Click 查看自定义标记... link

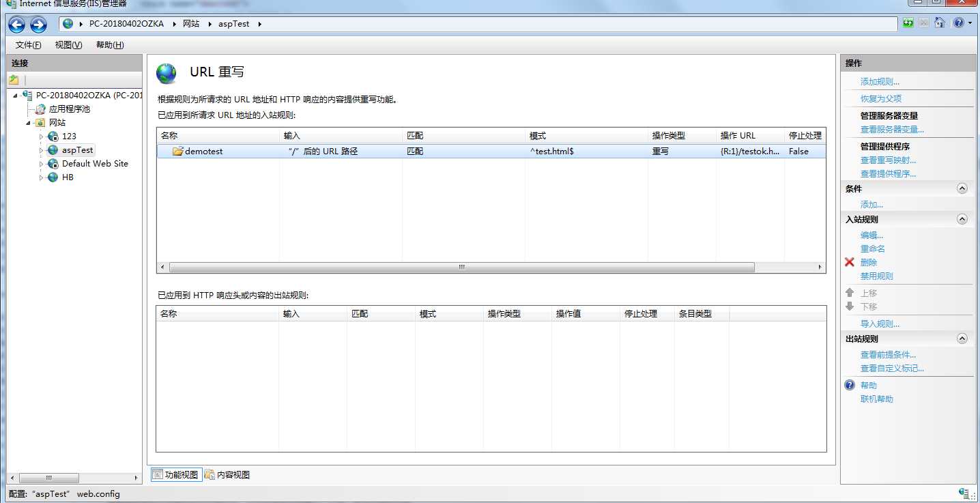click(x=892, y=369)
